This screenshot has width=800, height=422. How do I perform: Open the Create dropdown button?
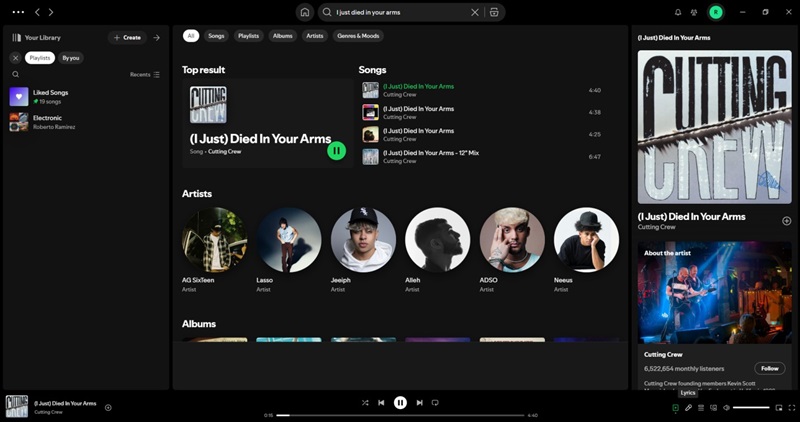coord(127,37)
